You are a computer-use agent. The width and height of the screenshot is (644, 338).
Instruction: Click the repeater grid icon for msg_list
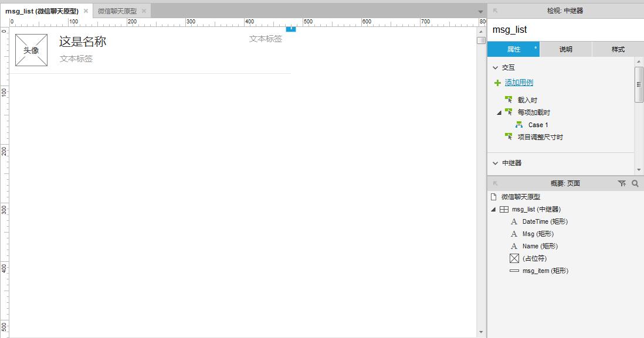point(504,209)
